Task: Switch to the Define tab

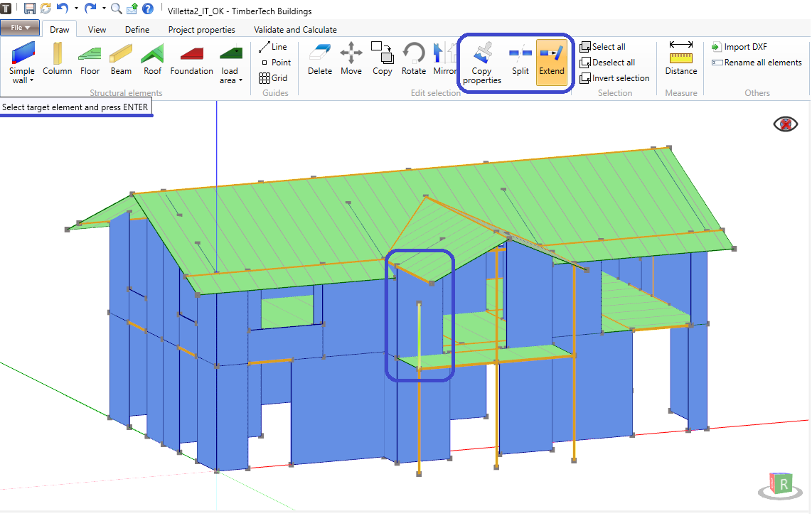Action: point(137,30)
